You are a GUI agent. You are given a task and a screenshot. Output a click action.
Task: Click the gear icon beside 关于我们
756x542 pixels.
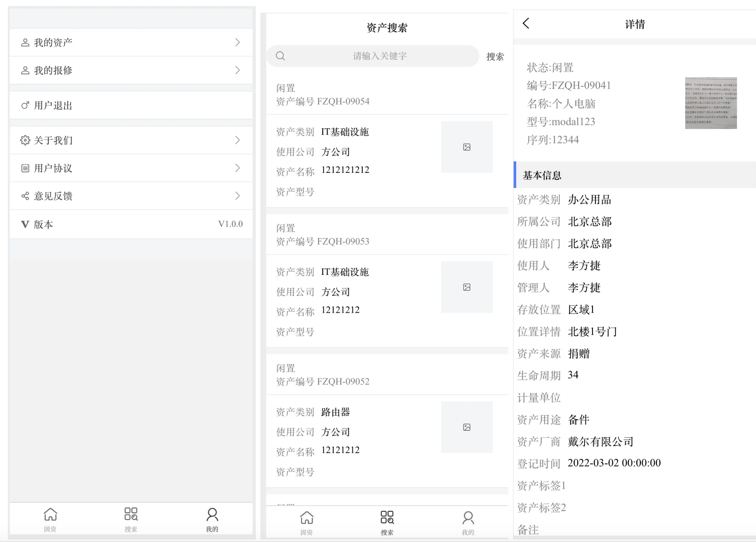pos(25,140)
